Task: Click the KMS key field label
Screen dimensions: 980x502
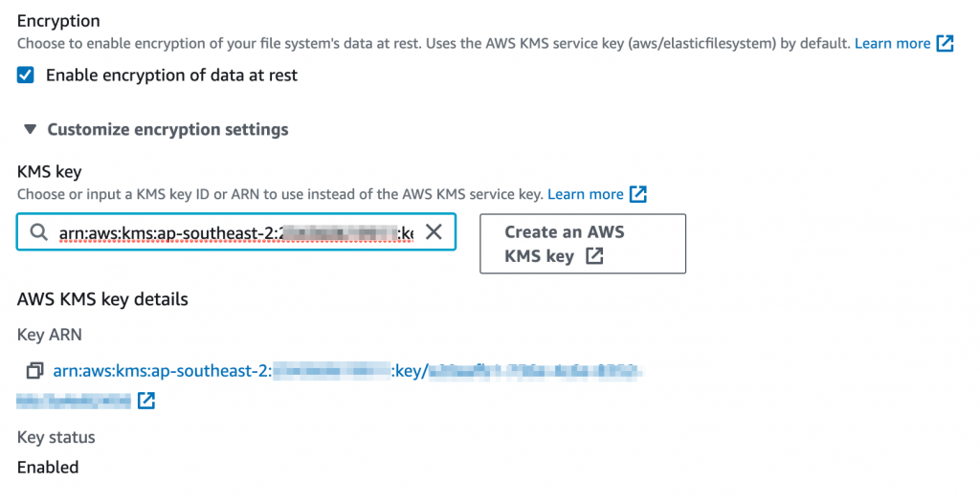Action: point(50,172)
